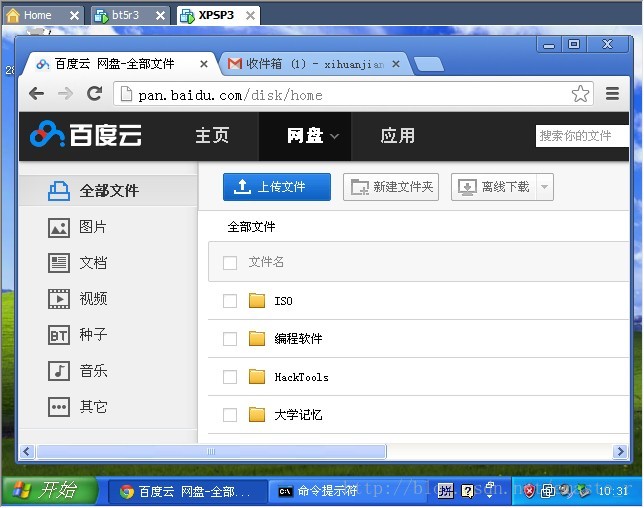Click the 上传文件 upload button
This screenshot has height=508, width=644.
pos(277,187)
